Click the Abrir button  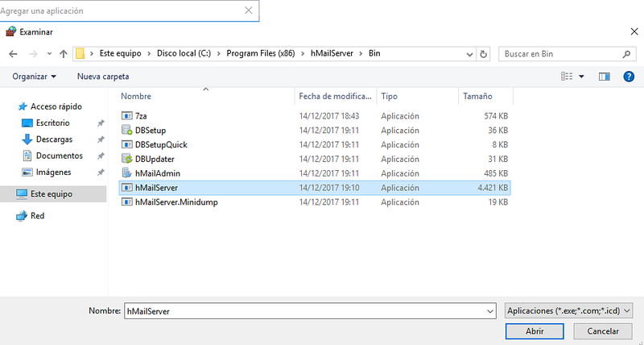coord(535,331)
